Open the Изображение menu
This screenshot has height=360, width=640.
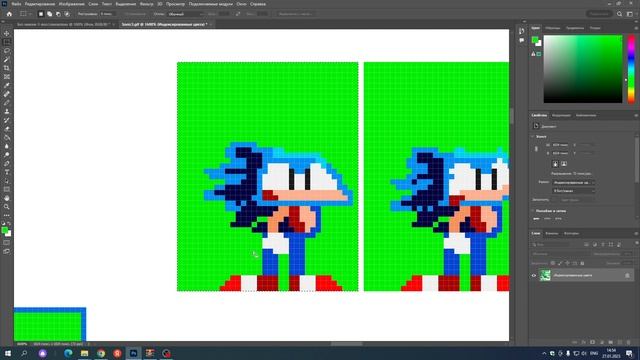pyautogui.click(x=71, y=4)
